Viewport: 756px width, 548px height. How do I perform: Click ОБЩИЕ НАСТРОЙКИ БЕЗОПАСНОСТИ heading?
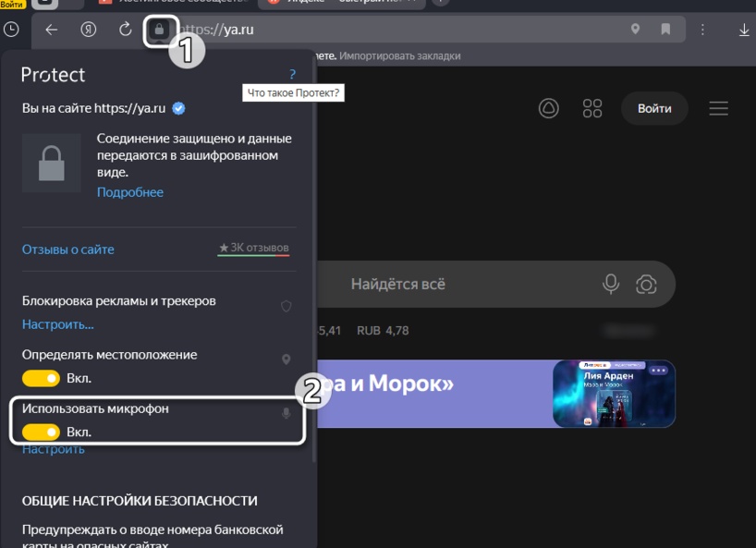coord(140,501)
